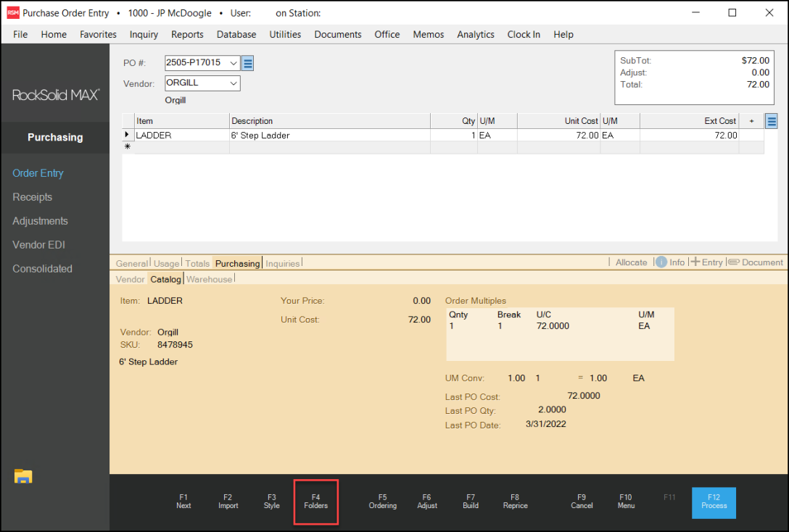The width and height of the screenshot is (789, 532).
Task: Open Vendor EDI in the sidebar
Action: click(x=38, y=245)
